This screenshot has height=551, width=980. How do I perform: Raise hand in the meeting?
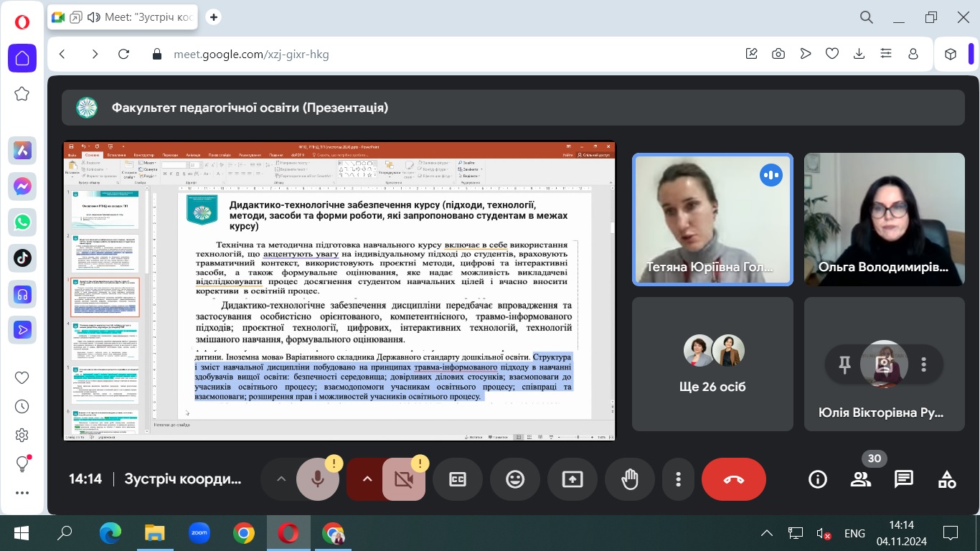(x=630, y=479)
